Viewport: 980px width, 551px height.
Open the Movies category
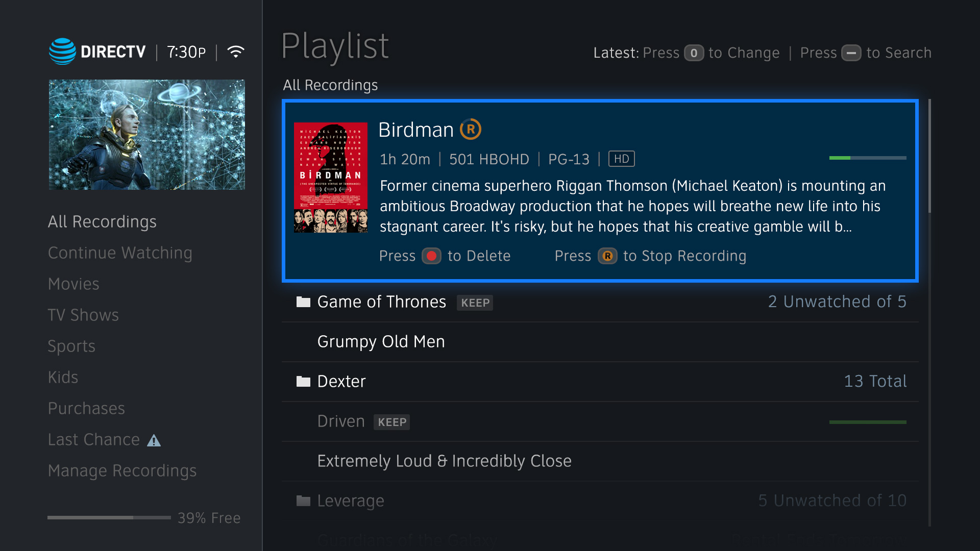coord(73,284)
